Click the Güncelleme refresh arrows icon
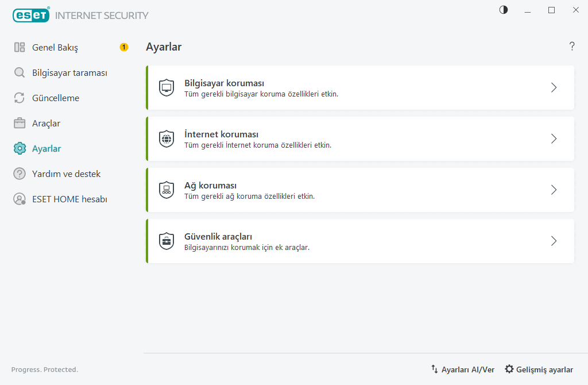This screenshot has width=588, height=385. pyautogui.click(x=20, y=98)
